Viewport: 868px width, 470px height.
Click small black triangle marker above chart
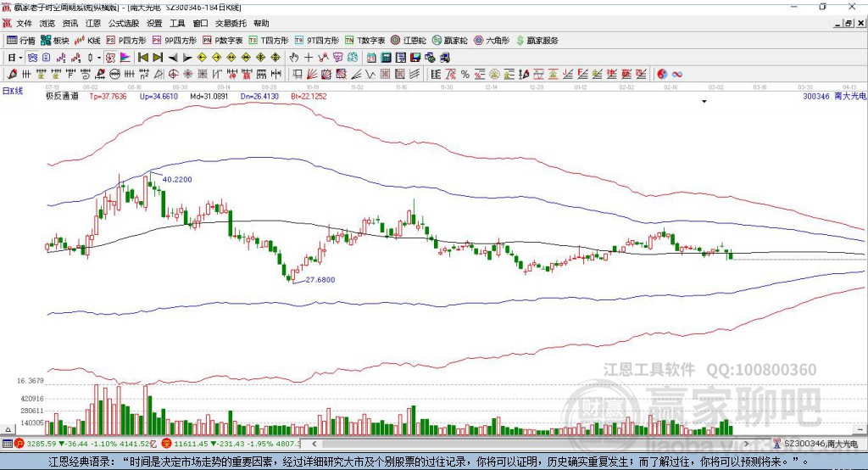[x=704, y=102]
